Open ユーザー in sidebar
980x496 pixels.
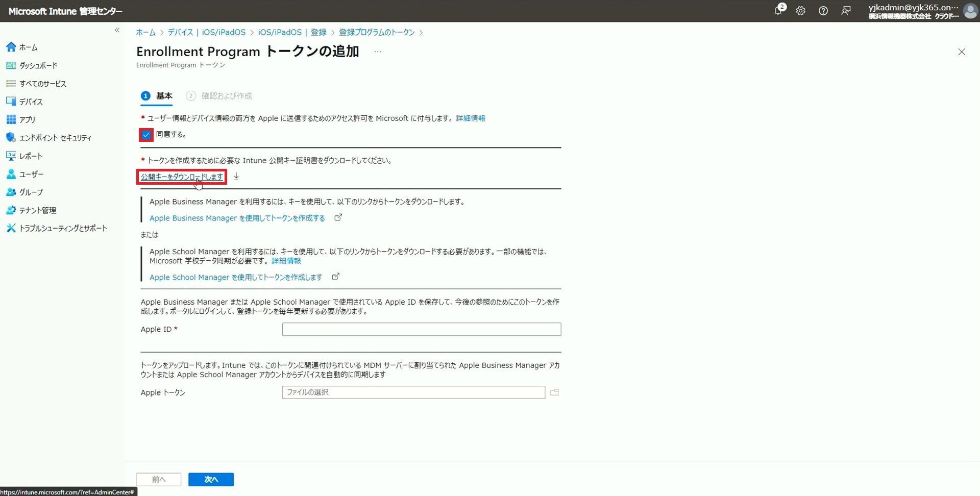click(x=25, y=174)
